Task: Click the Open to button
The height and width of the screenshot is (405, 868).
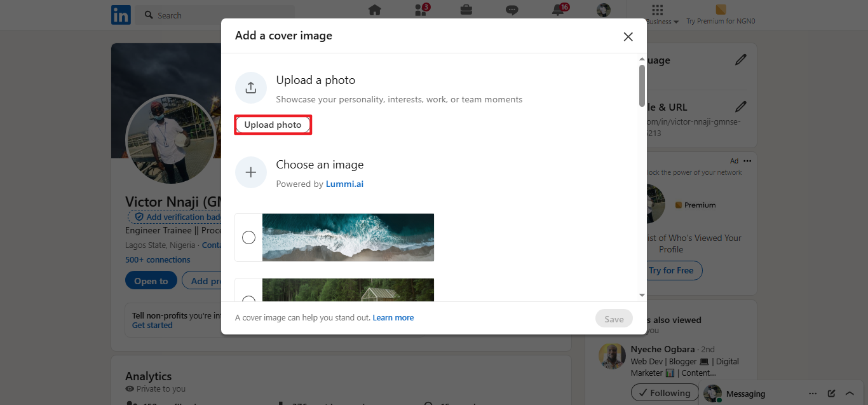Action: [x=151, y=281]
